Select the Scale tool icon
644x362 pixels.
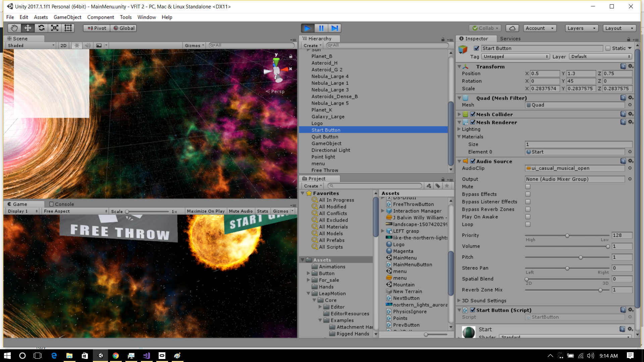(55, 28)
